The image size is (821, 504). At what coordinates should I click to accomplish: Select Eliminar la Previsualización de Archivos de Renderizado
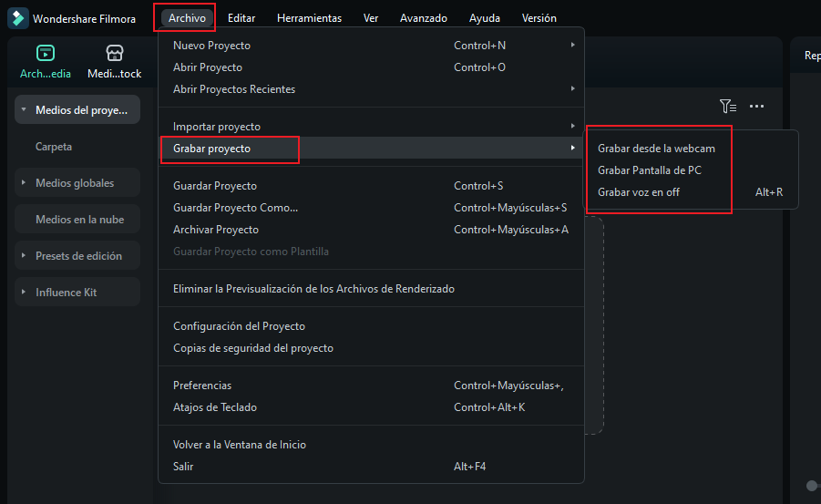[x=371, y=289]
